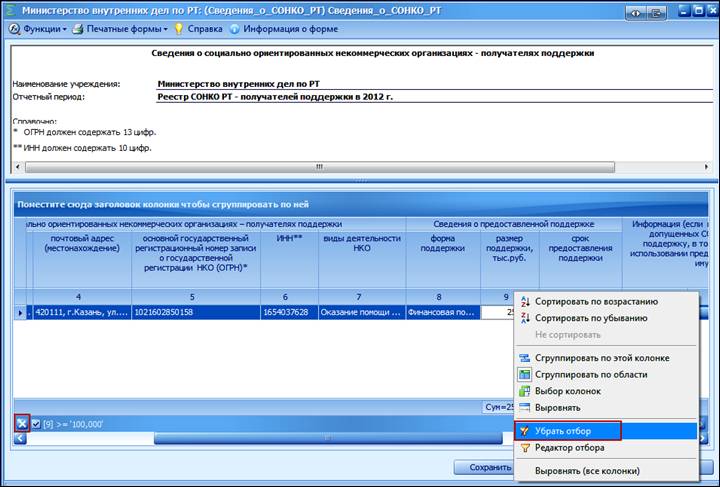Click grid's horizontal scrollbar left arrow

pyautogui.click(x=20, y=438)
